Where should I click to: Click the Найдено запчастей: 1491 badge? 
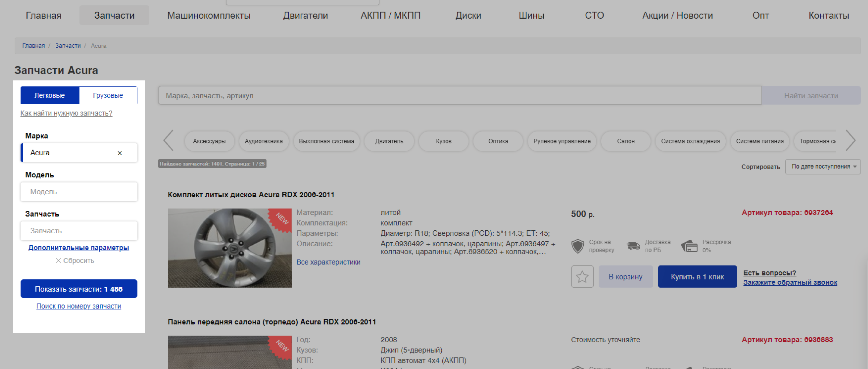(x=212, y=164)
